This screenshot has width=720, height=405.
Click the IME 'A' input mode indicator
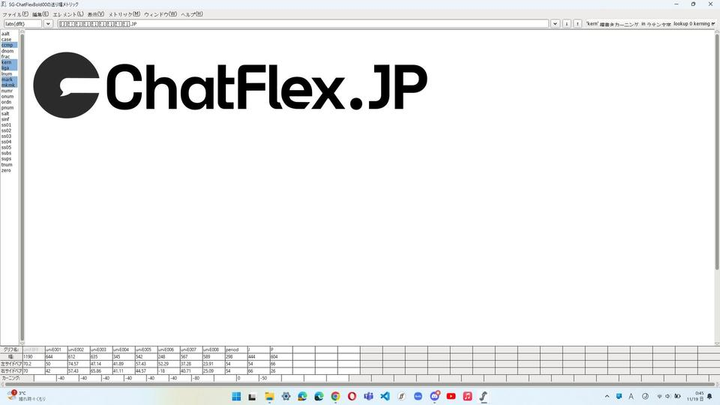point(631,396)
